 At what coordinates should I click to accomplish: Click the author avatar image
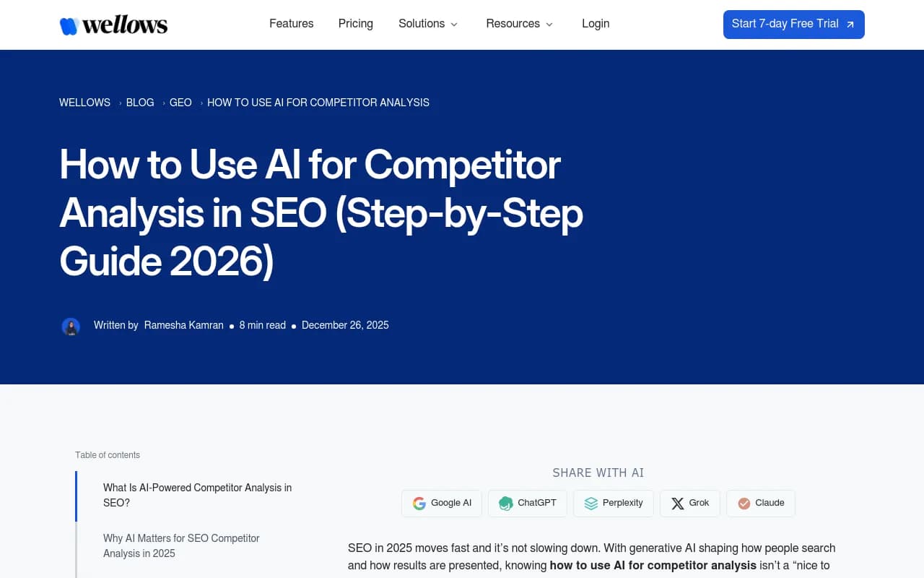point(71,326)
